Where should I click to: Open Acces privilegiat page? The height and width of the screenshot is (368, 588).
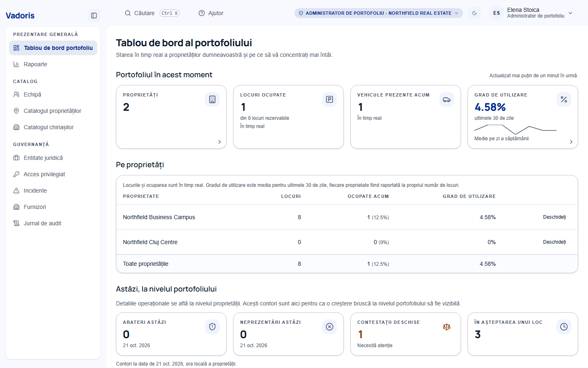coord(53,174)
